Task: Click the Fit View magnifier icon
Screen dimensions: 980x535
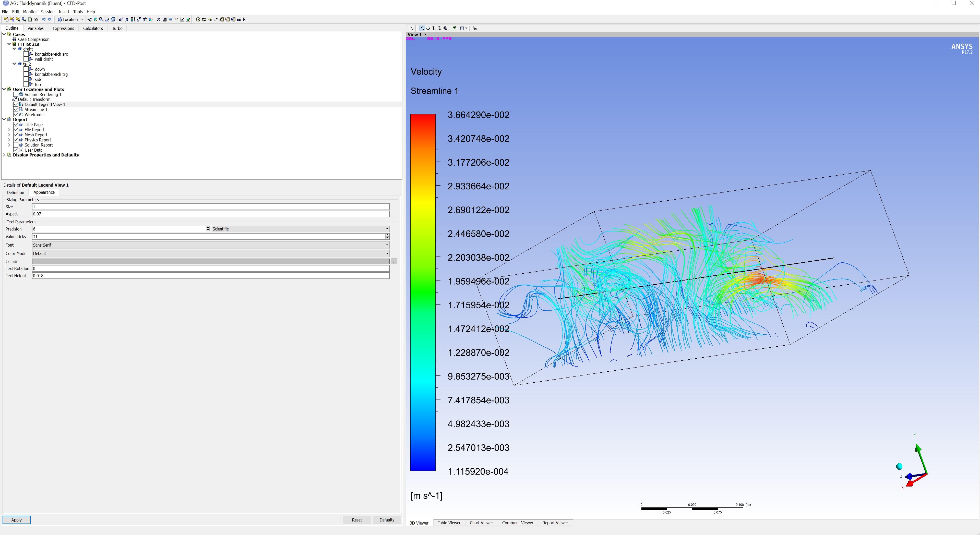Action: [446, 28]
